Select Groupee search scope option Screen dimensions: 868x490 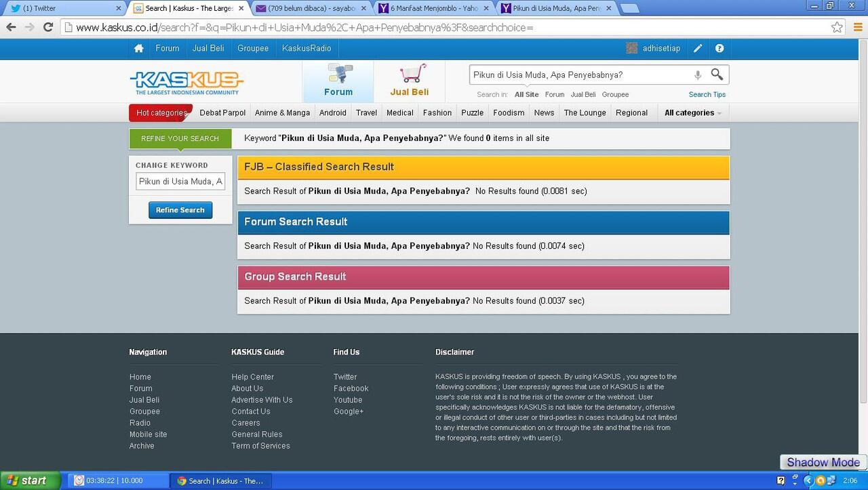point(615,94)
